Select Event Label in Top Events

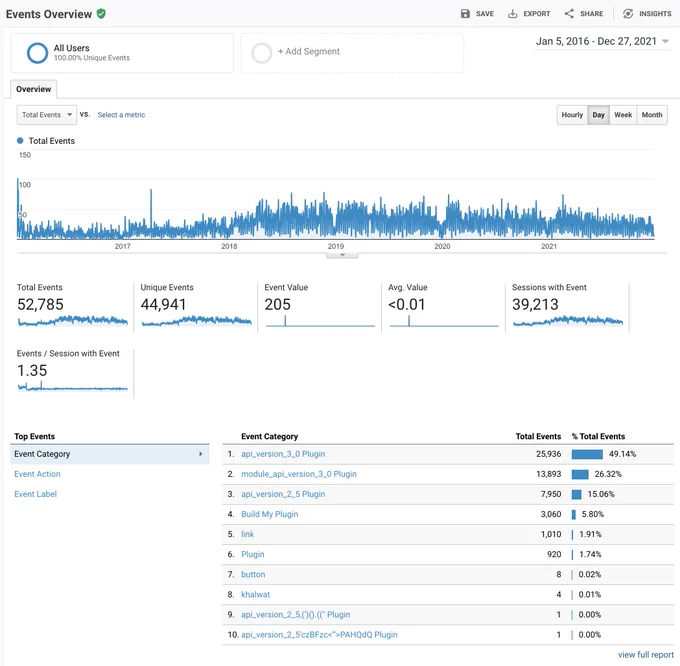point(36,494)
